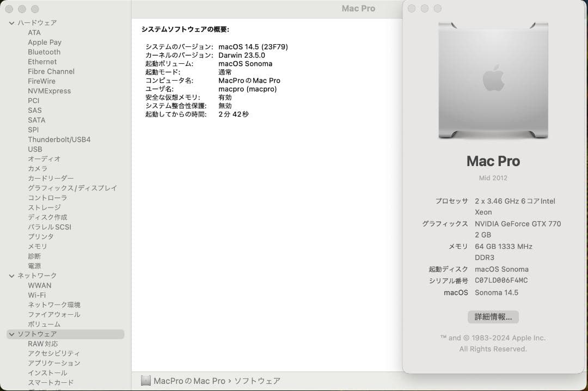
Task: Click computer icon in path bar
Action: pos(146,381)
